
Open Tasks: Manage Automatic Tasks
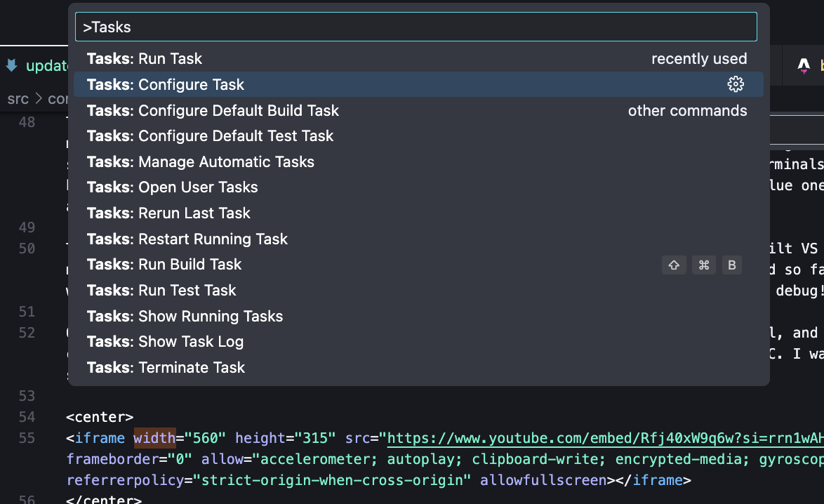[200, 162]
